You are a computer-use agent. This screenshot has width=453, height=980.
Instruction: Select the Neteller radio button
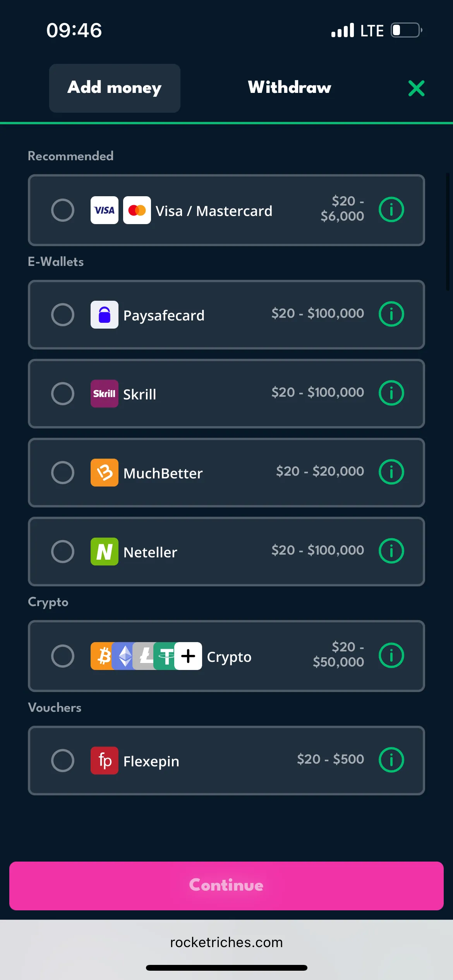click(x=63, y=552)
